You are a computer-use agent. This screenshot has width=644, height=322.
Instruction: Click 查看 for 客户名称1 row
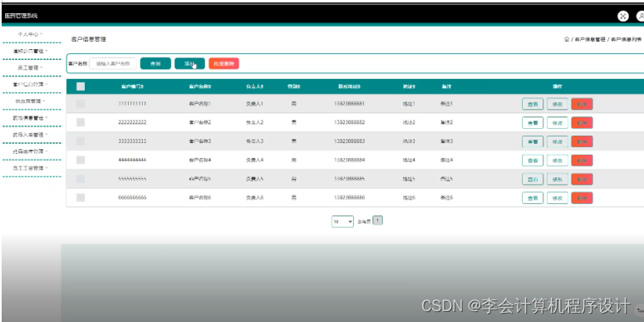(533, 104)
